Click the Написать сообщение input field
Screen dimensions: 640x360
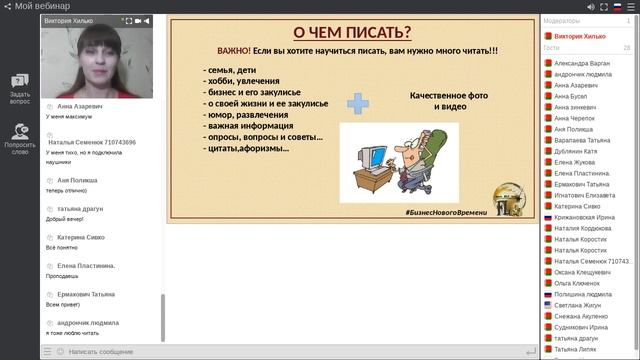pyautogui.click(x=294, y=351)
